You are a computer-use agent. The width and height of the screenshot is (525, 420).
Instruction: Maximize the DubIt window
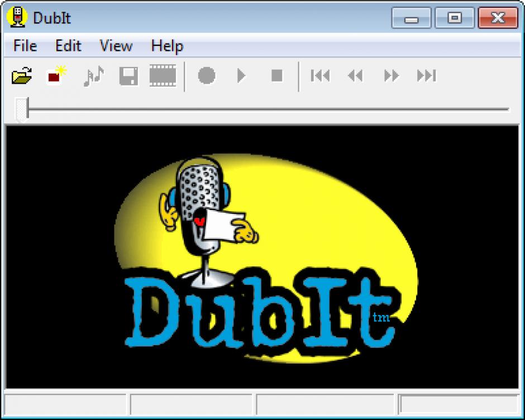455,18
